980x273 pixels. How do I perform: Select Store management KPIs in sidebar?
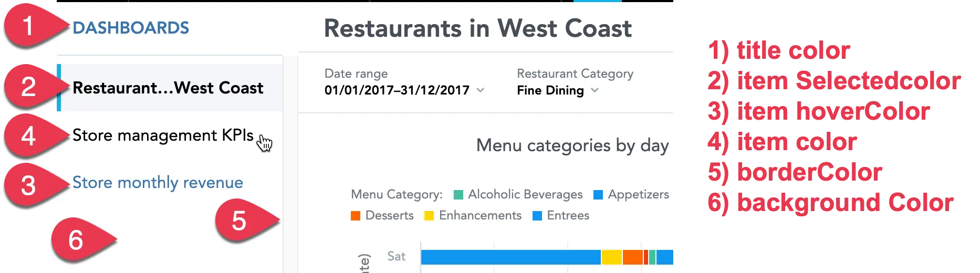[163, 135]
